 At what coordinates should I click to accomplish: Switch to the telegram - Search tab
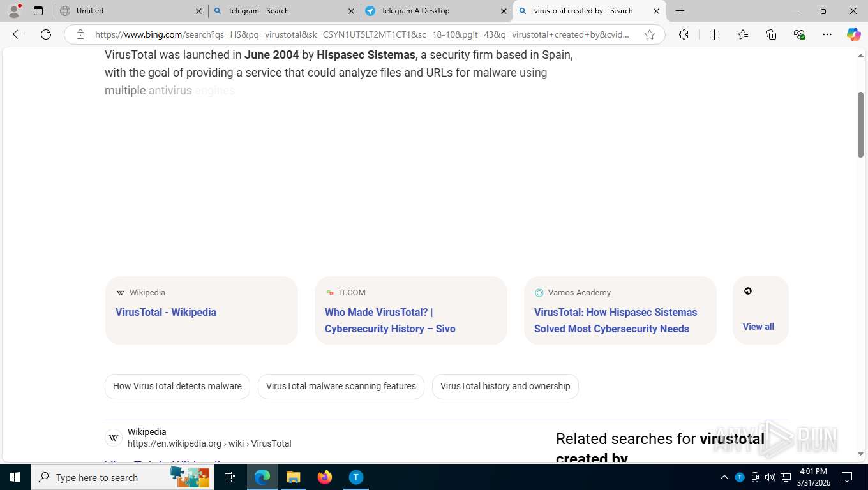[x=283, y=11]
